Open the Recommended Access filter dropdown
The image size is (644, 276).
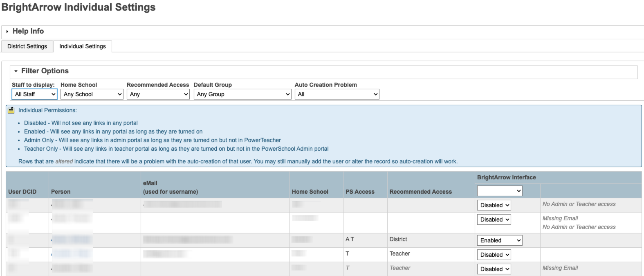[x=158, y=94]
